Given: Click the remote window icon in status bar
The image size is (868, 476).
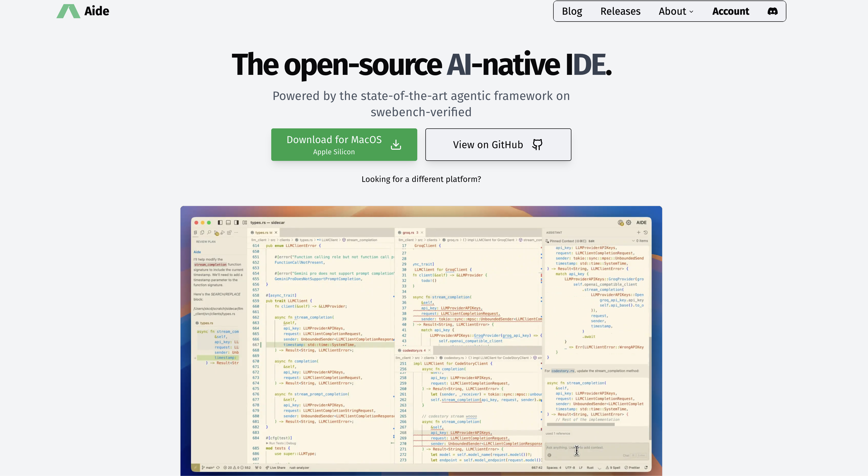Looking at the screenshot, I should (195, 468).
